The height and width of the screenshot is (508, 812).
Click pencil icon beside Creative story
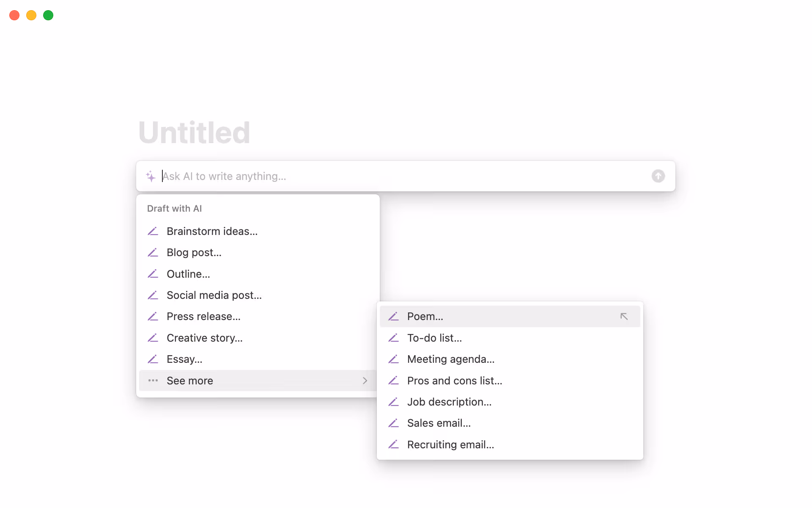[153, 338]
